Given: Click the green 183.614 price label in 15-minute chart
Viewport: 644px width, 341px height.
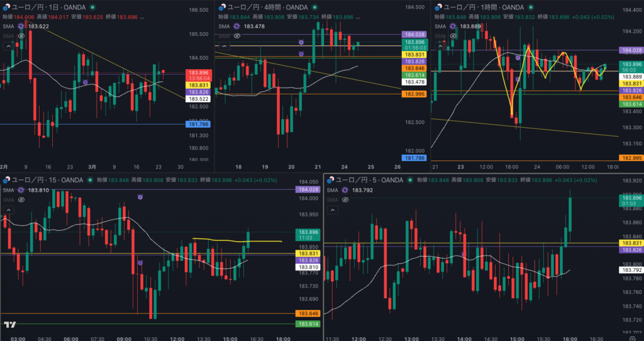Looking at the screenshot, I should (308, 324).
